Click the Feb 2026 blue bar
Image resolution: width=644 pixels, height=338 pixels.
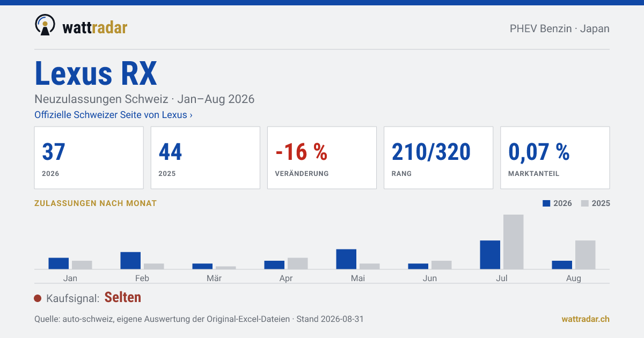coord(130,261)
